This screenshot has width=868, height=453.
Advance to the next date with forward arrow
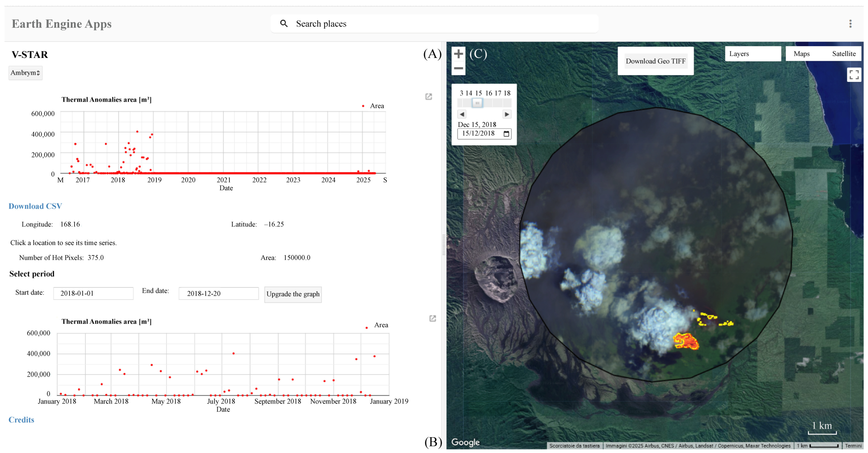(x=507, y=114)
